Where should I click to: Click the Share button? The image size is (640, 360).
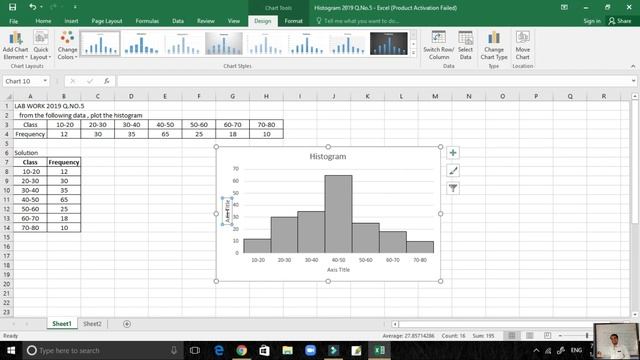620,21
